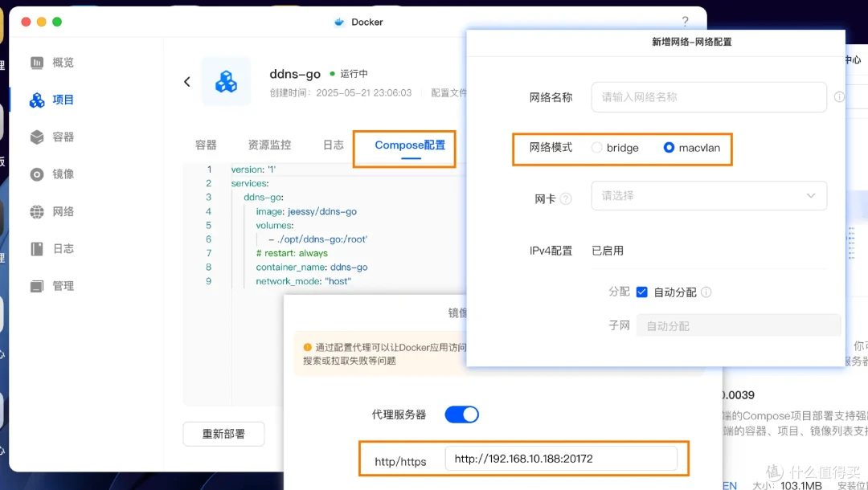Click the 项目 label in sidebar
Screen dimensions: 868x490
[63, 100]
